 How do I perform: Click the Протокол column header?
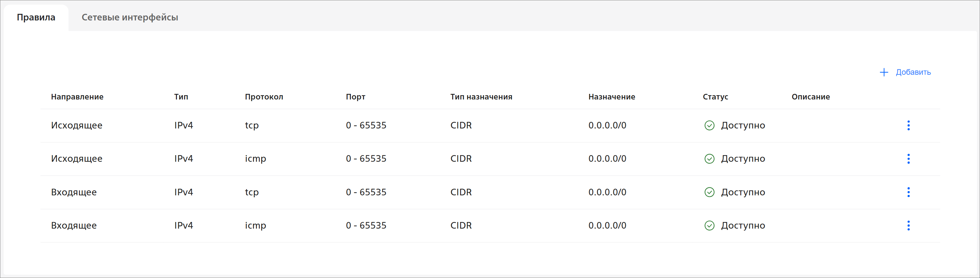click(x=264, y=97)
